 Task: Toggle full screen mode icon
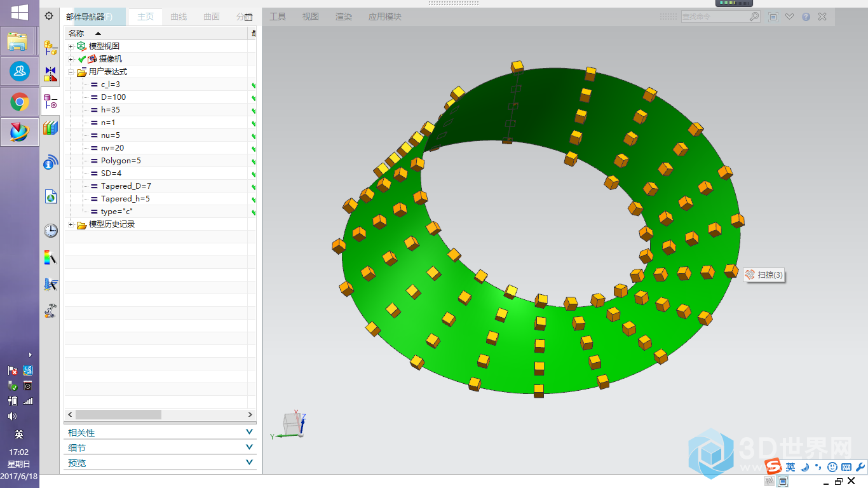(773, 17)
